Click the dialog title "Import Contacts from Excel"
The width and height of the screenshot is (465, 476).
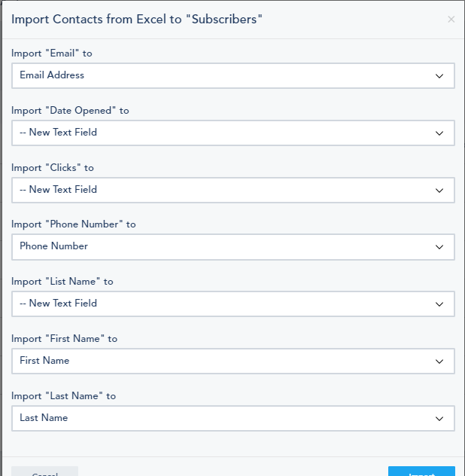(x=136, y=19)
